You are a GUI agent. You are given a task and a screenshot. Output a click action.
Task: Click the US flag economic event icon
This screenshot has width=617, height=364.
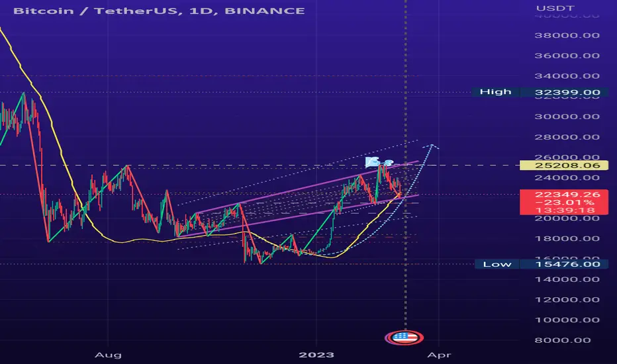pos(404,338)
